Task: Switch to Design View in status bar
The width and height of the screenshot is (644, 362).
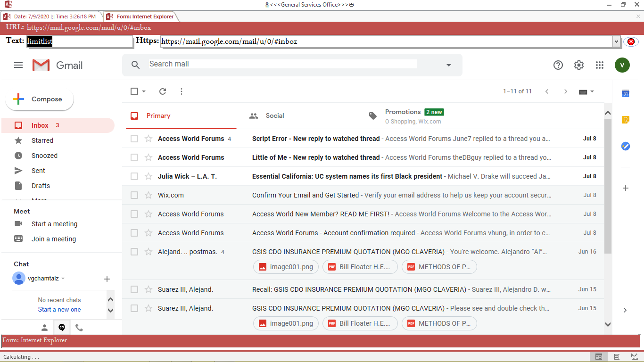Action: pyautogui.click(x=635, y=357)
